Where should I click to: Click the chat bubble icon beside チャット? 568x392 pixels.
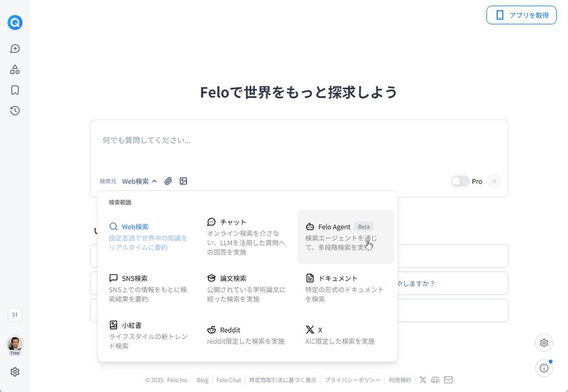pos(212,222)
